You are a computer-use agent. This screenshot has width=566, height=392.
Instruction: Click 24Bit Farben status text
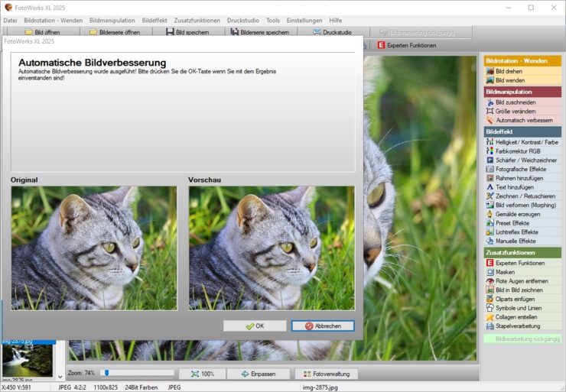point(141,387)
